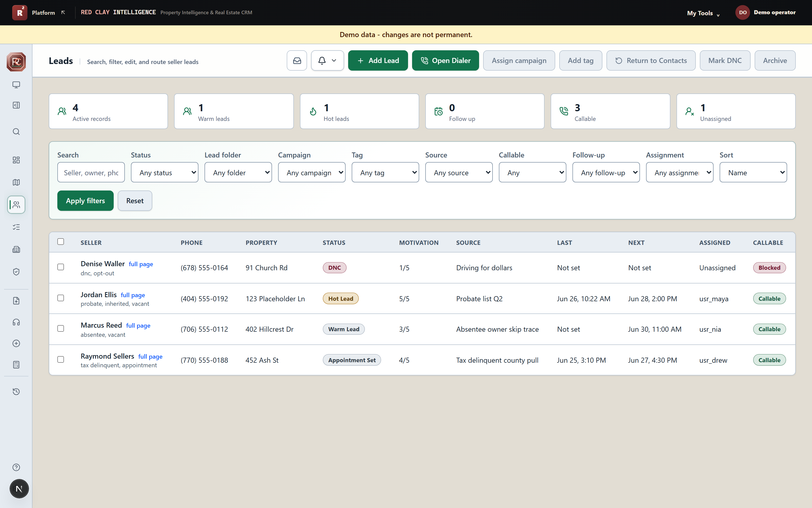Open the Sort by Name dropdown
Screen dimensions: 812x508
click(753, 172)
